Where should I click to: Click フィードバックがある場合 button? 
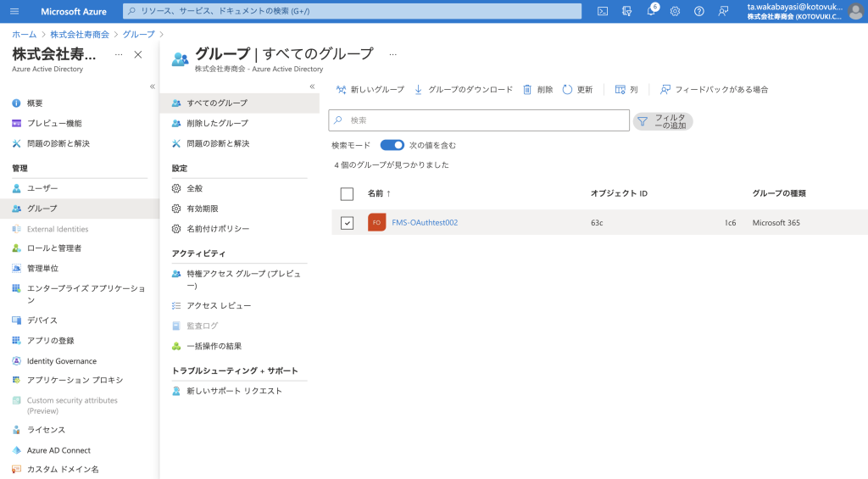pyautogui.click(x=714, y=89)
